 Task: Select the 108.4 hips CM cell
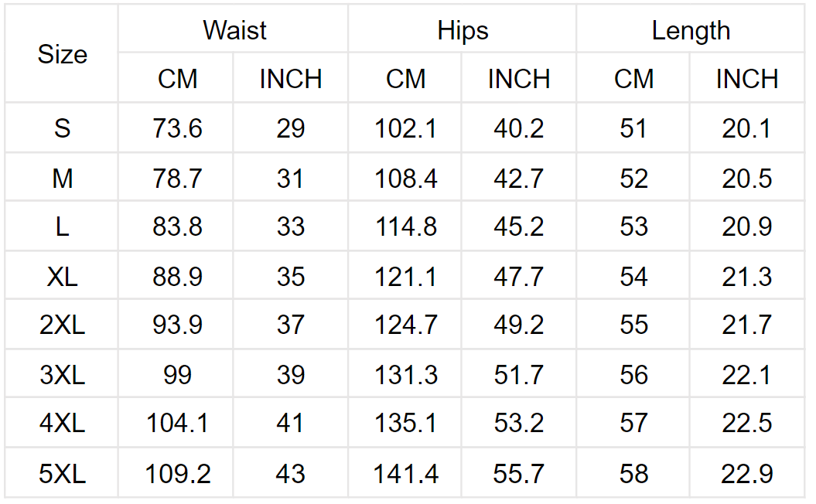pos(405,178)
